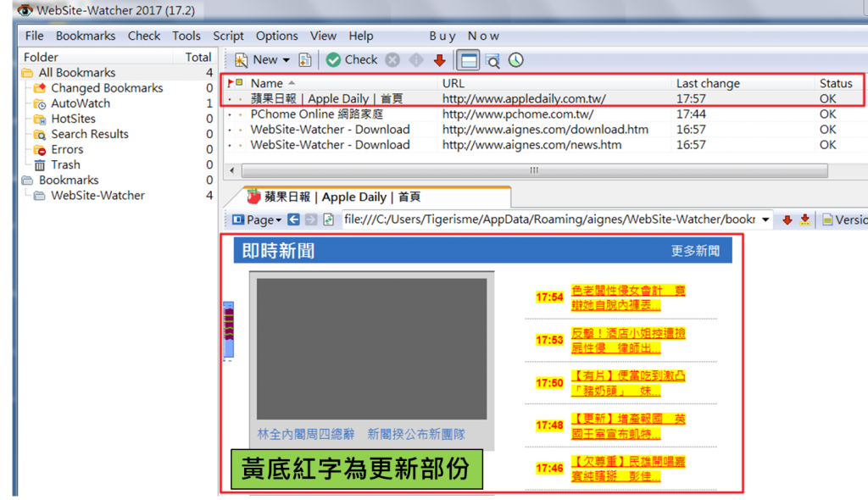The height and width of the screenshot is (500, 868).
Task: Sort by the URL column header
Action: pyautogui.click(x=453, y=84)
